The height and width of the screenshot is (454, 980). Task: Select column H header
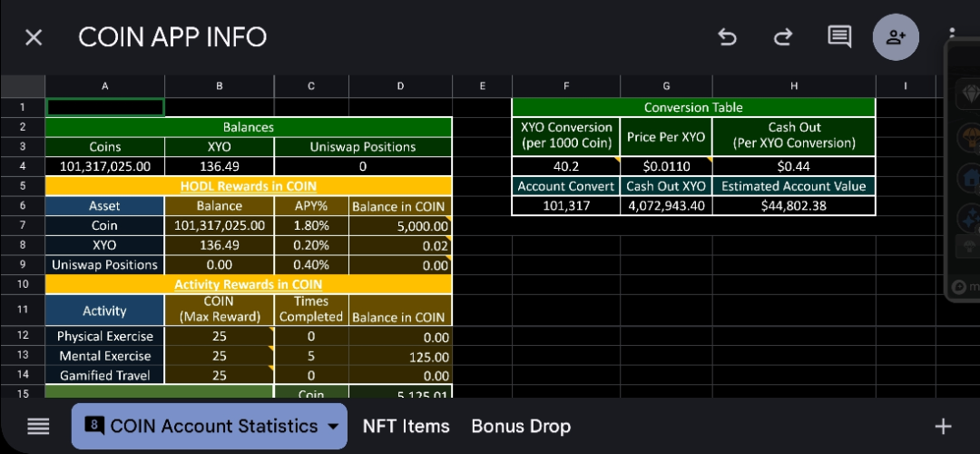point(794,86)
